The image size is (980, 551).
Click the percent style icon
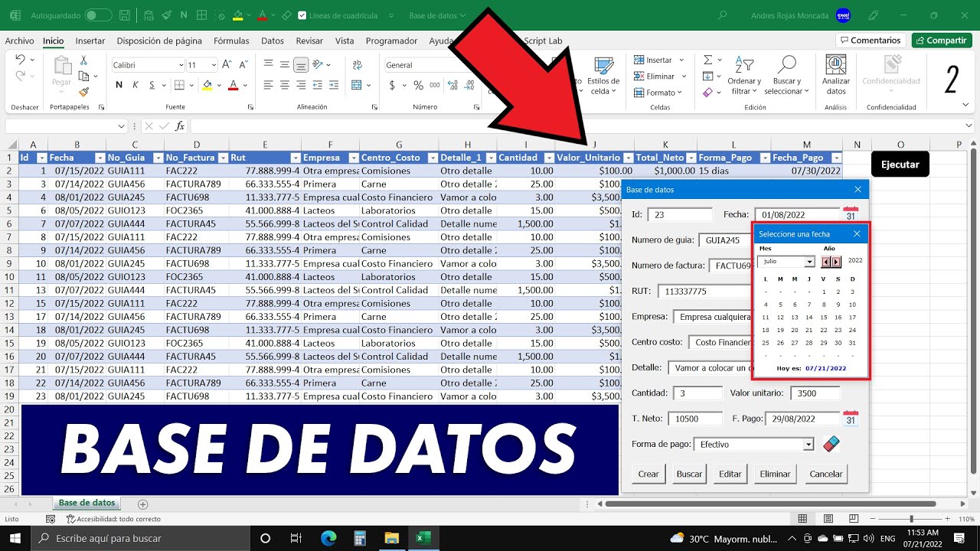[x=418, y=85]
